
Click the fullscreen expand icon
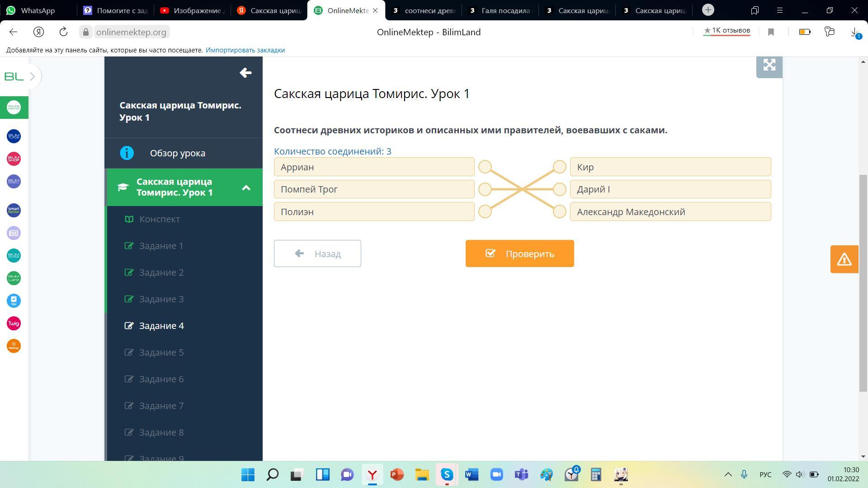point(769,65)
